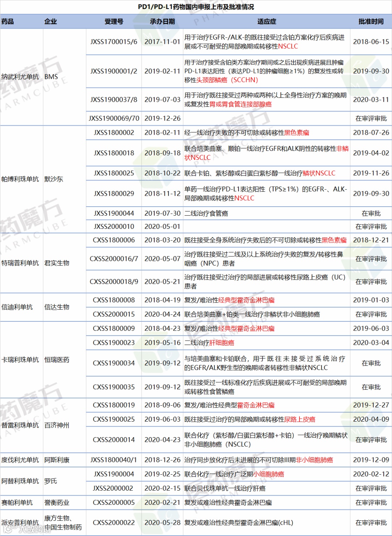Image resolution: width=392 pixels, height=536 pixels.
Task: Click approval date 2019-12-27
Action: point(371,405)
